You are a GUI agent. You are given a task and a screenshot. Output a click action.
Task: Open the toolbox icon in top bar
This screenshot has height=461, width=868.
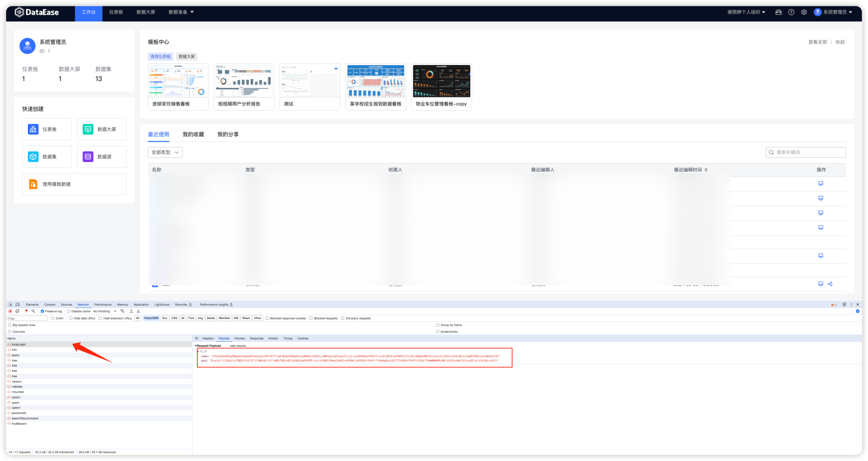point(779,12)
